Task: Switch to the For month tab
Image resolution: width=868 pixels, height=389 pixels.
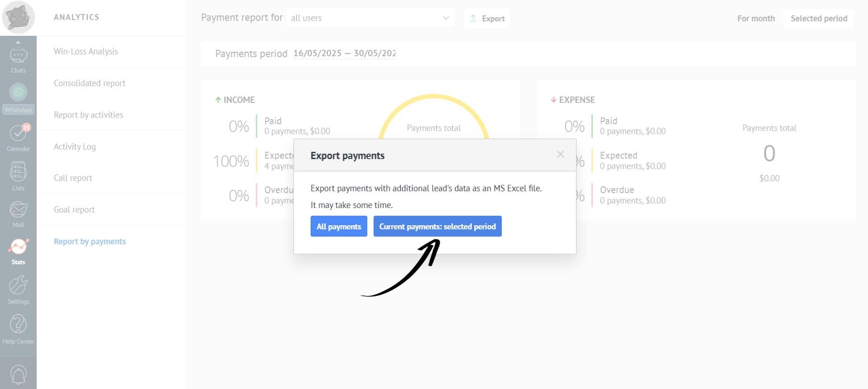Action: (x=755, y=19)
